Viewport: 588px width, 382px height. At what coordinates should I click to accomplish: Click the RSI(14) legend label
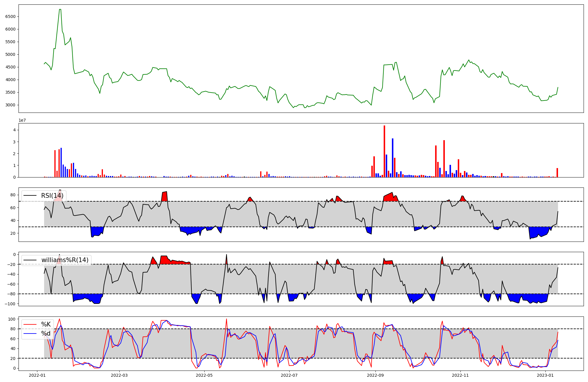[52, 196]
